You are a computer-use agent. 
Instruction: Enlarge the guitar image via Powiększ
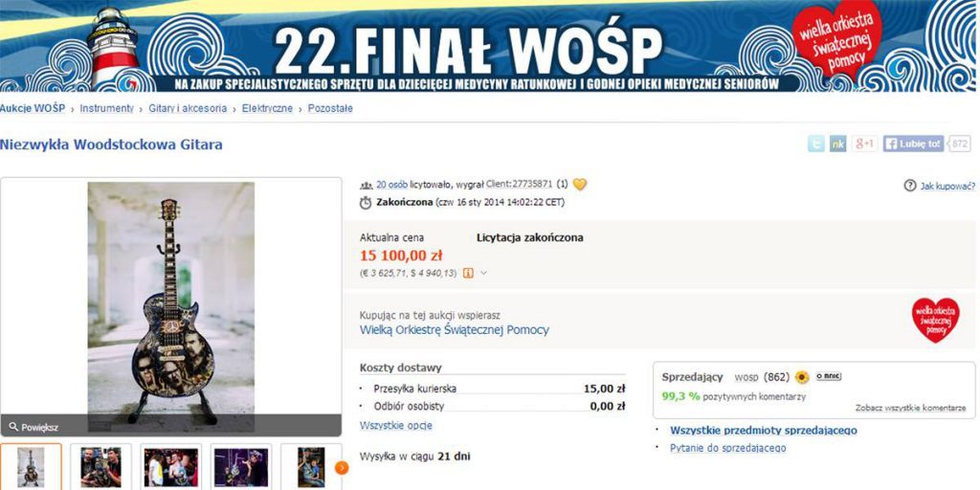(x=33, y=428)
